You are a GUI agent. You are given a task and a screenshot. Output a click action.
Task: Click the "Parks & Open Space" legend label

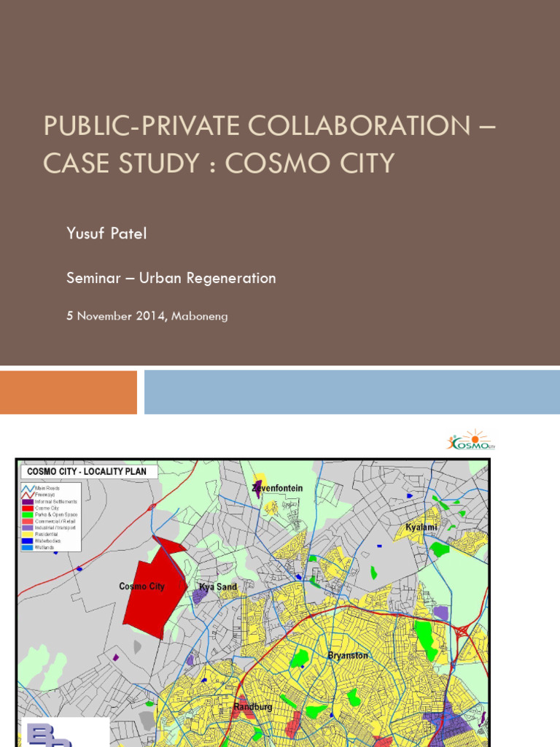pos(56,514)
